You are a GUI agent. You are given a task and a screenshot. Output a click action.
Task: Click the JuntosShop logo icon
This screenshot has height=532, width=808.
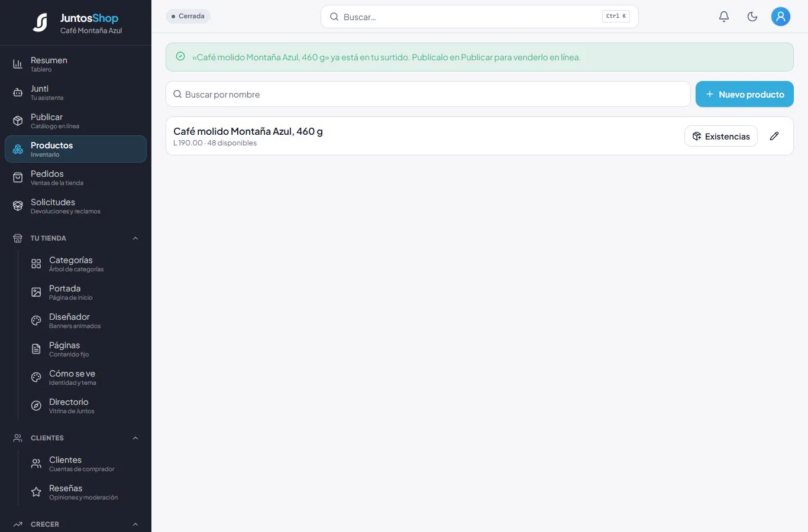[x=40, y=22]
